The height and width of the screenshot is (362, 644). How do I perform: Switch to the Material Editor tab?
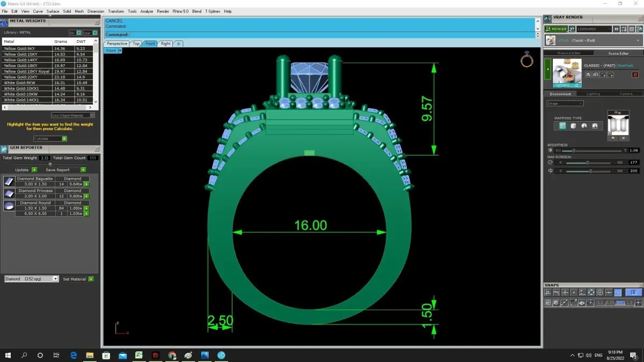568,54
